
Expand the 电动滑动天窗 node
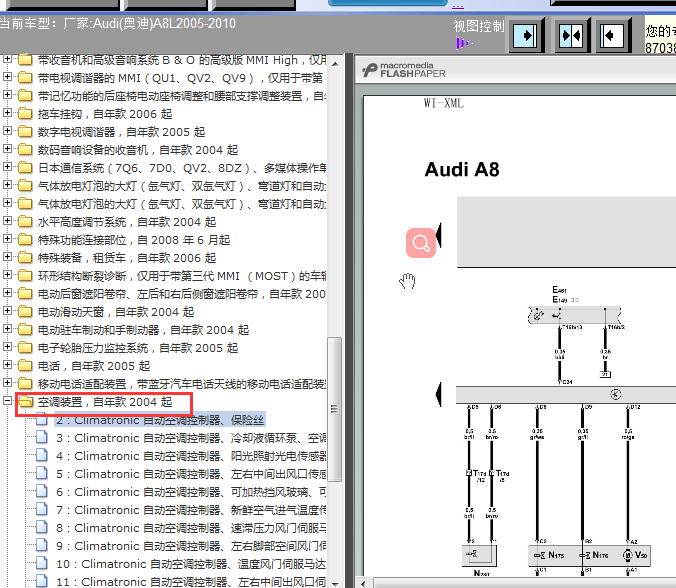coord(7,311)
